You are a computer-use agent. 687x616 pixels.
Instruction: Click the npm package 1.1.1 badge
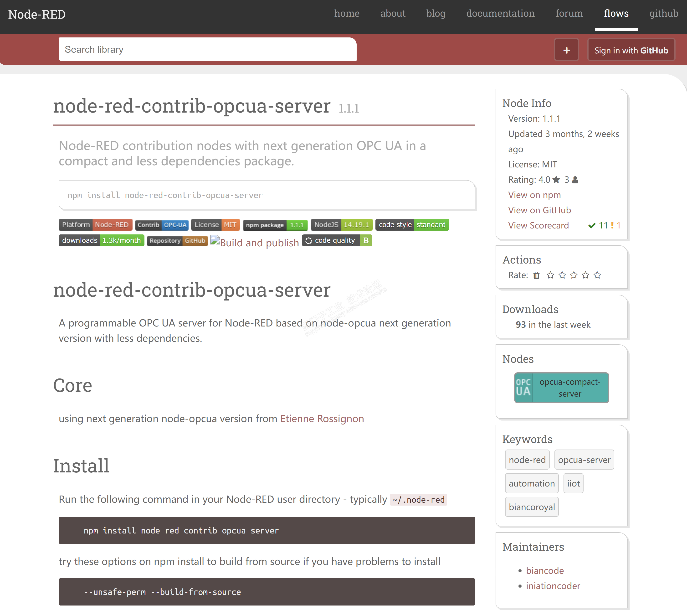click(x=275, y=225)
